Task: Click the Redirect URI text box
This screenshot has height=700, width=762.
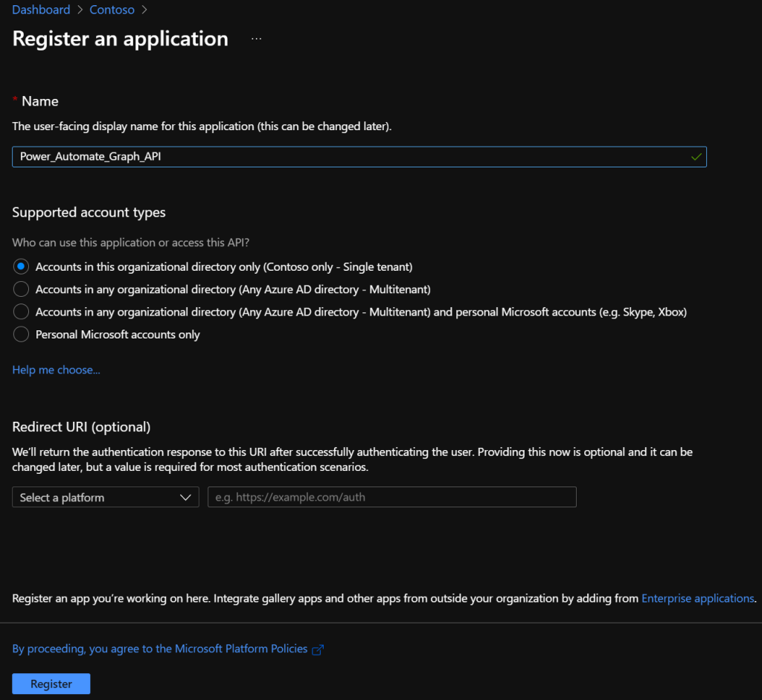Action: click(x=391, y=498)
